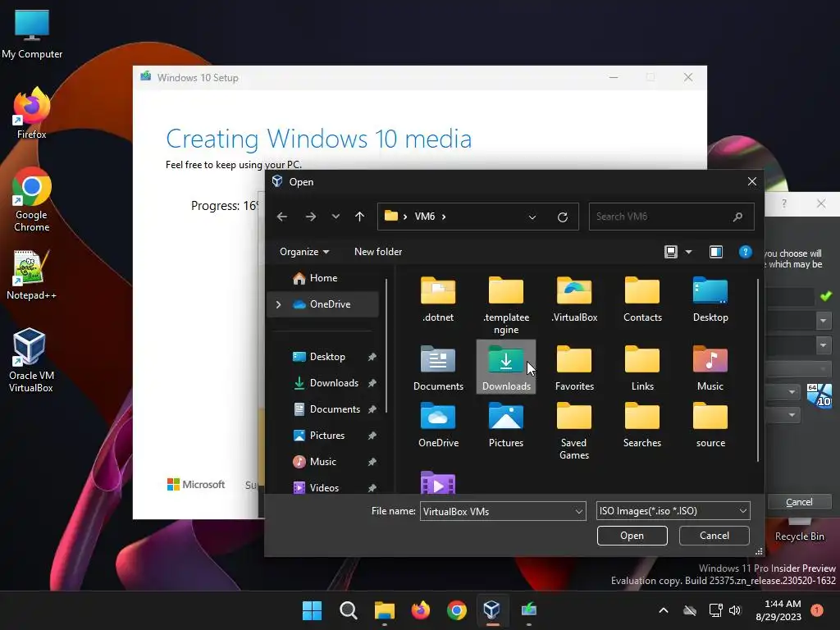The image size is (840, 630).
Task: Click the file list vertical scrollbar
Action: pos(758,370)
